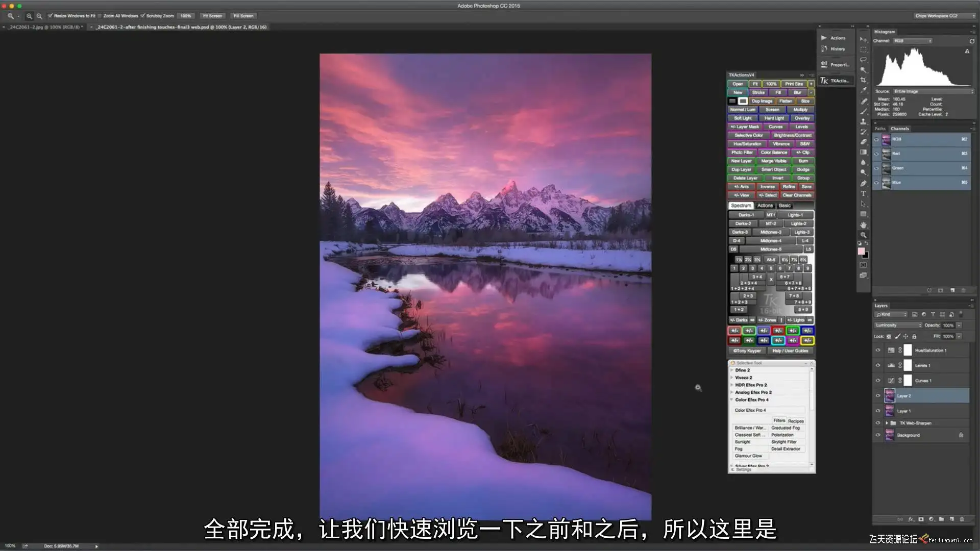The width and height of the screenshot is (980, 551).
Task: Hide the Hue/Saturation 1 layer
Action: pos(878,350)
